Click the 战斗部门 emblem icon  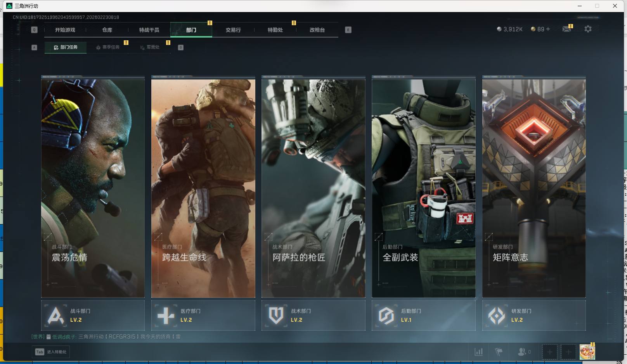55,316
